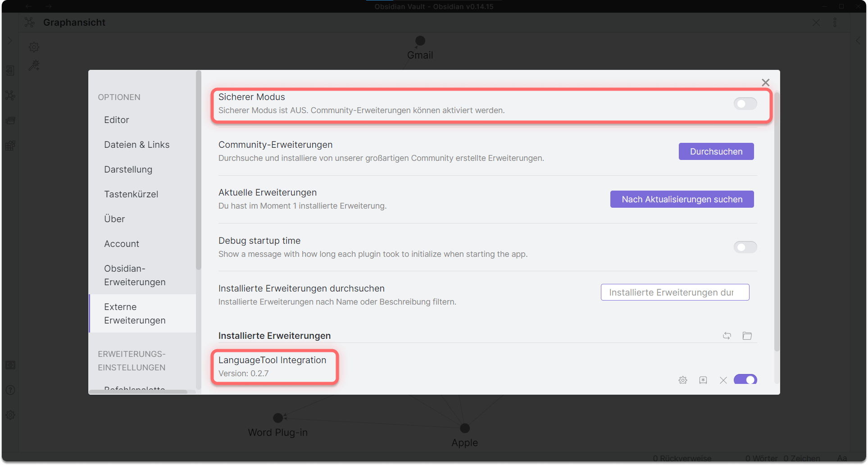This screenshot has height=465, width=868.
Task: Open graph settings gear icon
Action: (x=34, y=47)
